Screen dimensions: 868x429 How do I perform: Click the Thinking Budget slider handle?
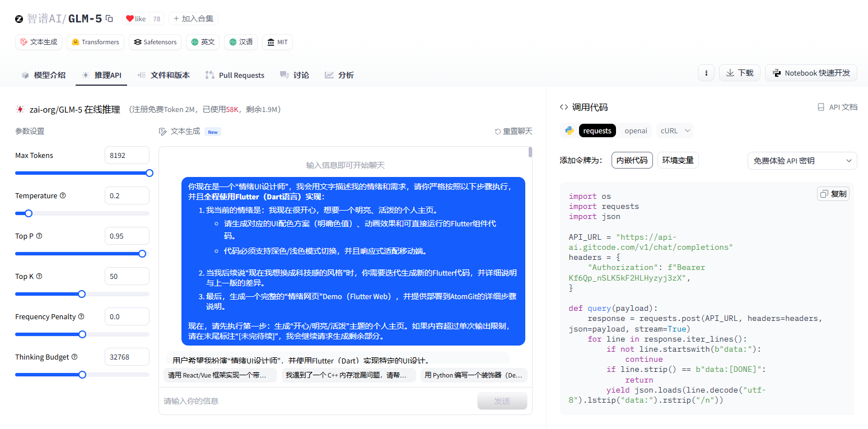coord(82,375)
